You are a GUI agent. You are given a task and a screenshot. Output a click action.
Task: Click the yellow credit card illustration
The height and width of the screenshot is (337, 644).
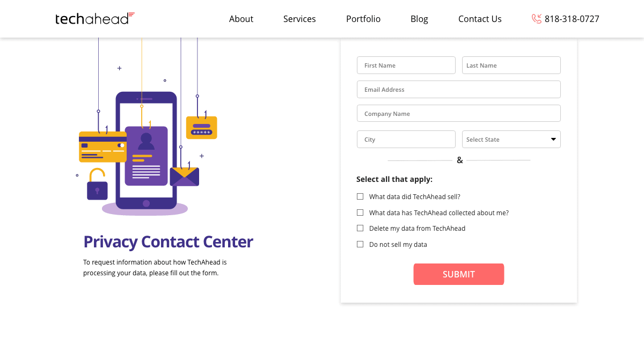(103, 146)
